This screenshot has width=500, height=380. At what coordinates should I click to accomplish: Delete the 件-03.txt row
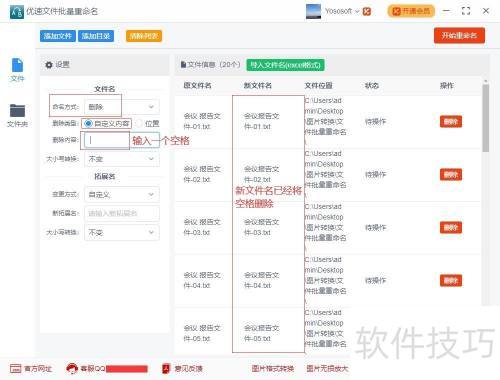click(x=451, y=228)
